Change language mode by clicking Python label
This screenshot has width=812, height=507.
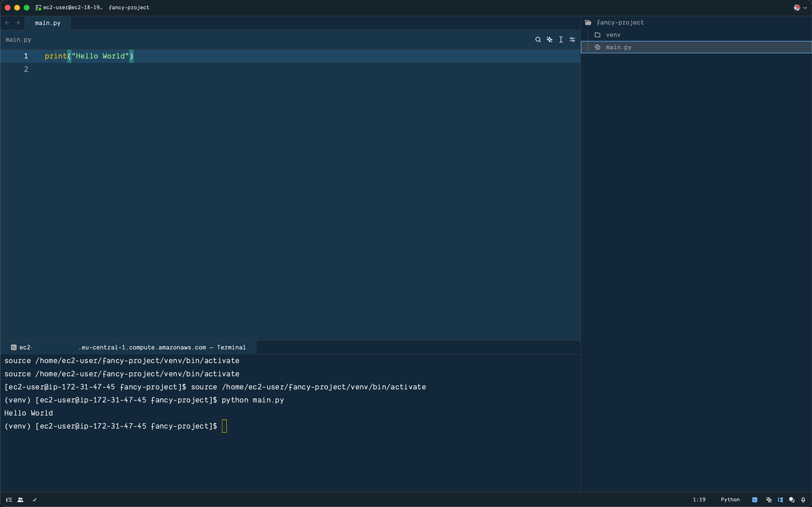point(730,500)
